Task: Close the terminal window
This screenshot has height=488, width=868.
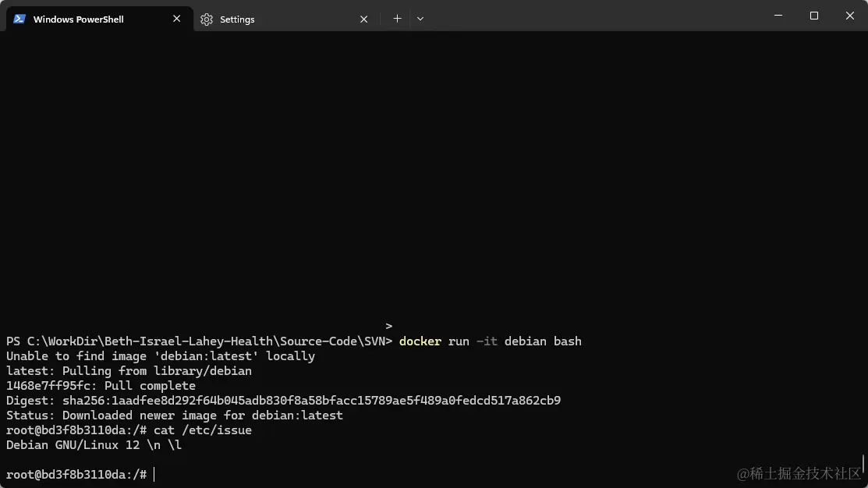Action: pyautogui.click(x=850, y=16)
